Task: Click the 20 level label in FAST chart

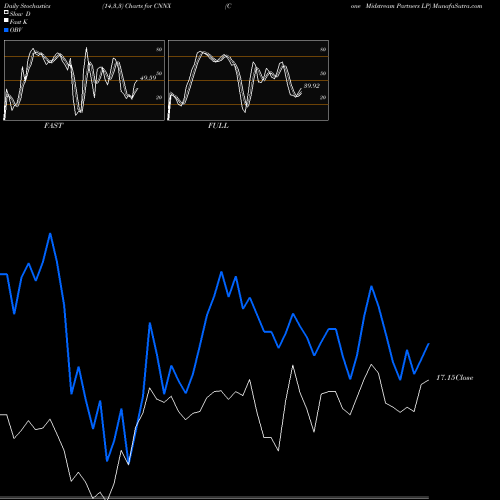Action: pos(159,97)
